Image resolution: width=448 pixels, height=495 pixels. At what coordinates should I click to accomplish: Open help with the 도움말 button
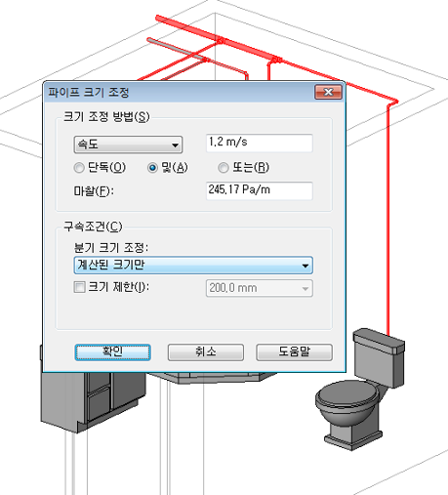point(295,352)
